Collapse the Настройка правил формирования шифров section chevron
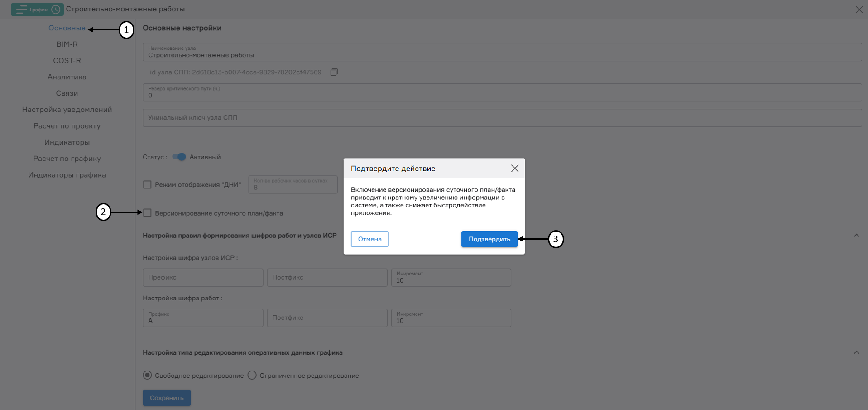Screen dimensions: 868x410 [856, 235]
